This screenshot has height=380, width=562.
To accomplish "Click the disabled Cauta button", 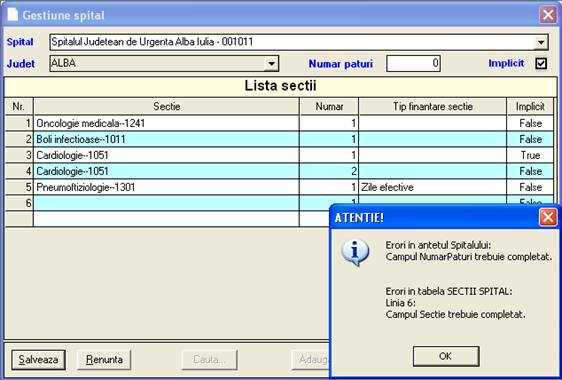I will click(x=210, y=359).
